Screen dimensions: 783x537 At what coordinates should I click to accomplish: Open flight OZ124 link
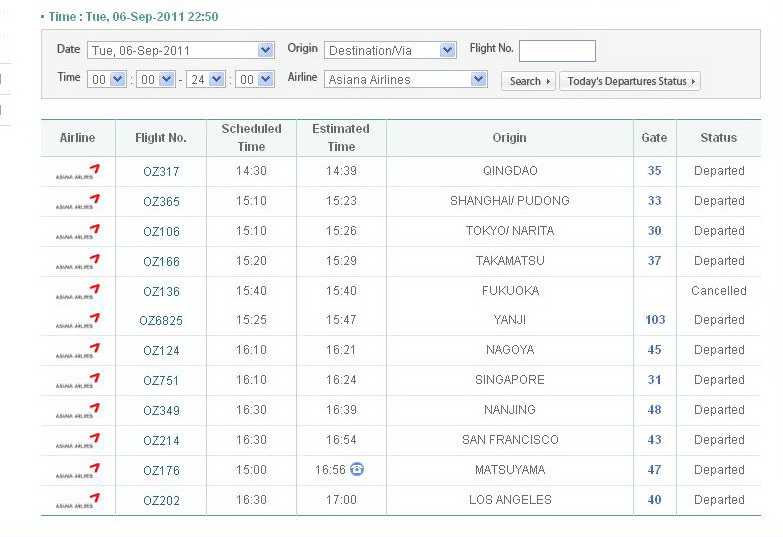(161, 351)
